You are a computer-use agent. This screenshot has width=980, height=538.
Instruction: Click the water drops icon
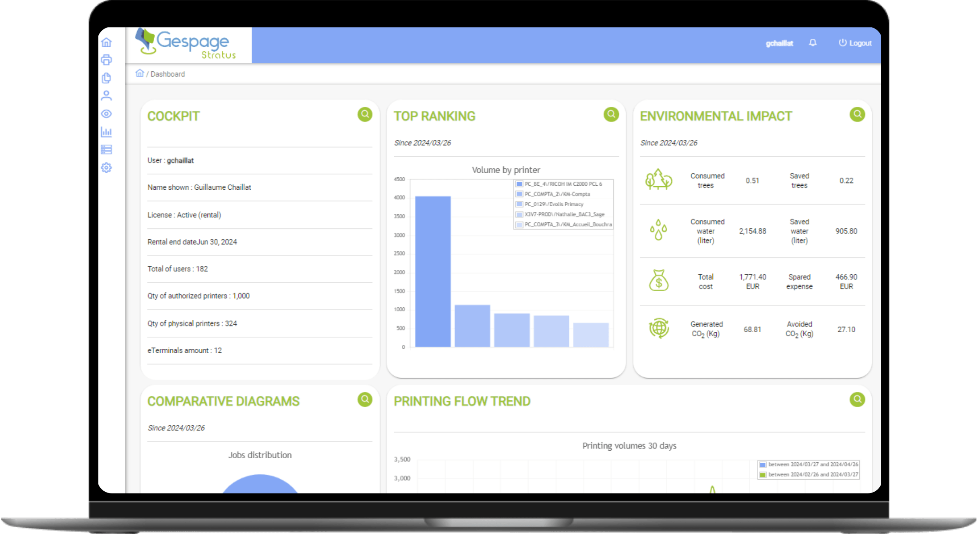658,230
